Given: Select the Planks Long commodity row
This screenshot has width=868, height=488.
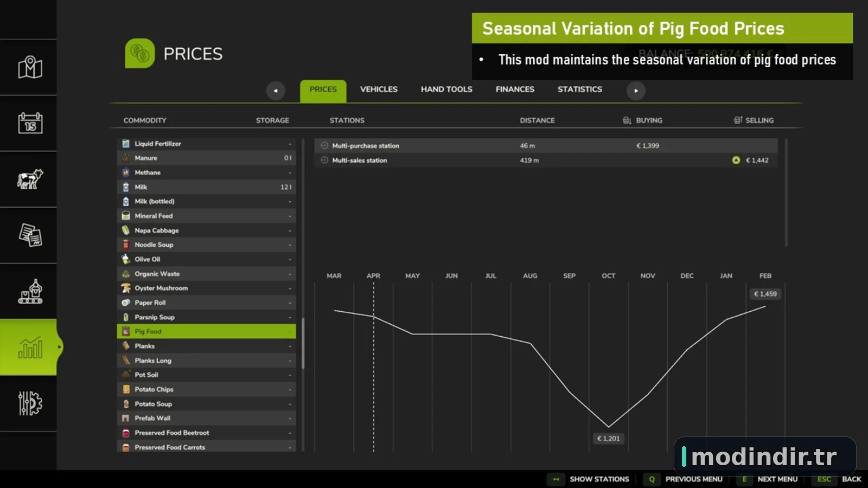Looking at the screenshot, I should click(206, 361).
